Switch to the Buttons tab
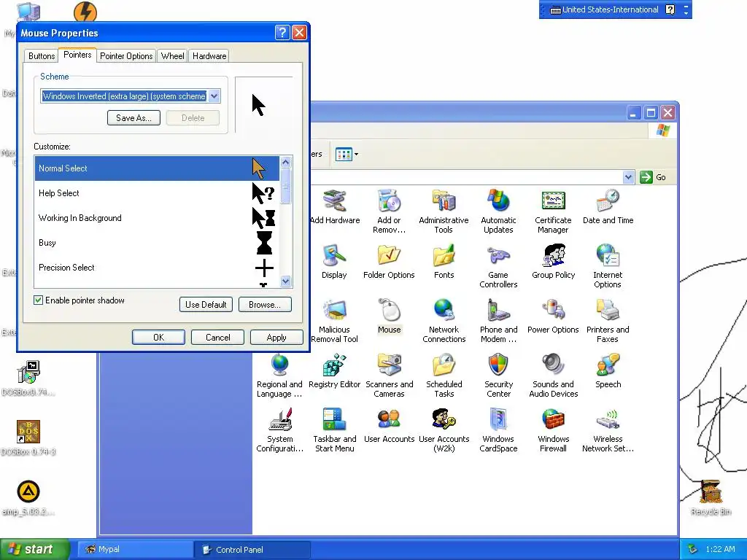This screenshot has width=747, height=560. (42, 55)
